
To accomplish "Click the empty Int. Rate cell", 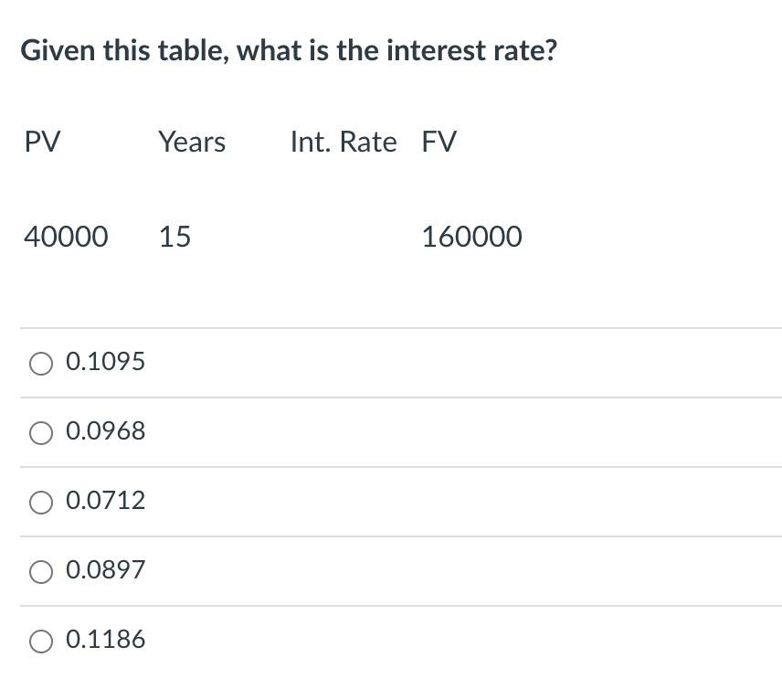I will (343, 237).
